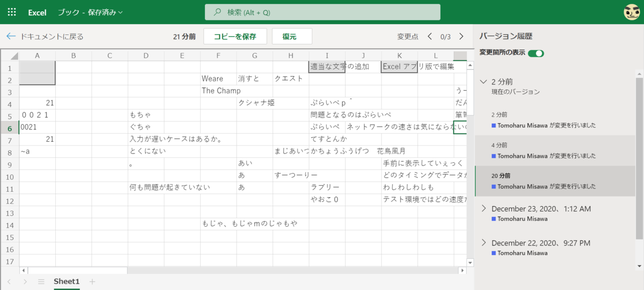The image size is (644, 290).
Task: Click cell containing わしわしわしも
Action: point(399,187)
